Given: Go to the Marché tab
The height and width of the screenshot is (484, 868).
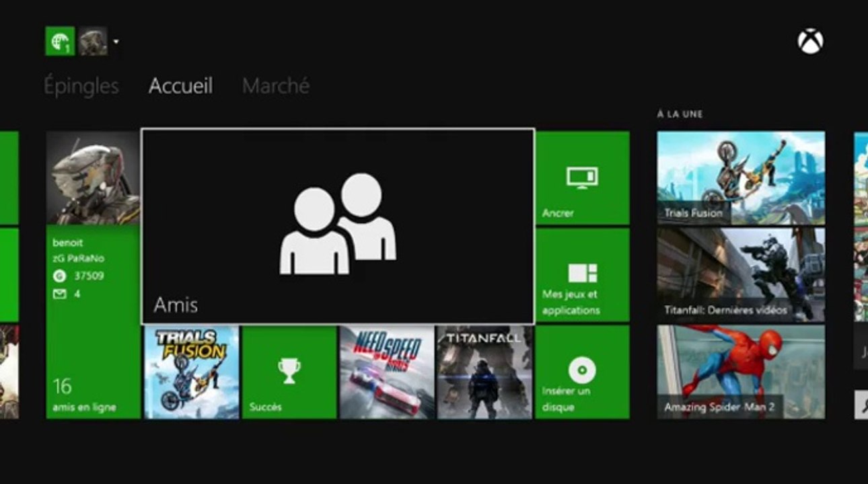Looking at the screenshot, I should click(x=276, y=86).
